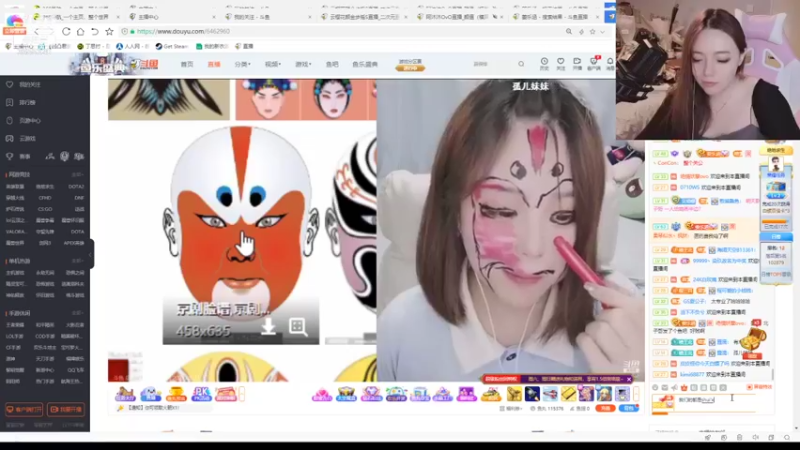Open the 关注 heart icon in header

click(x=561, y=63)
